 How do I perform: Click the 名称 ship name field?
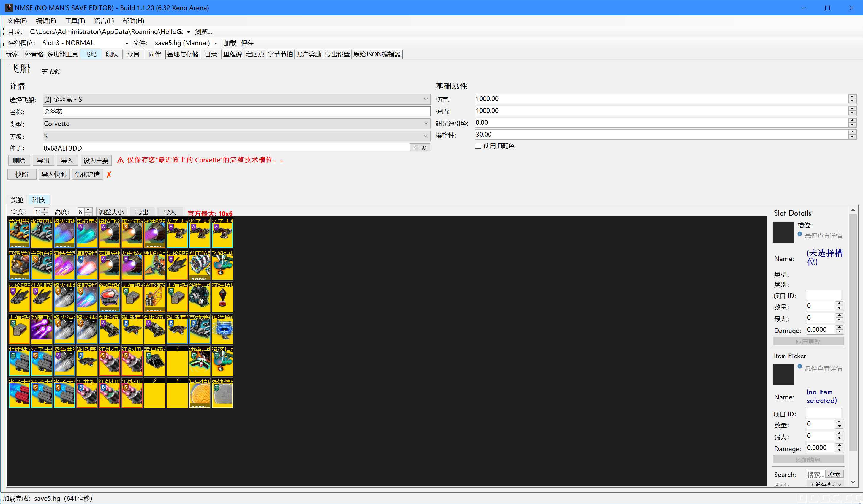[x=236, y=112]
